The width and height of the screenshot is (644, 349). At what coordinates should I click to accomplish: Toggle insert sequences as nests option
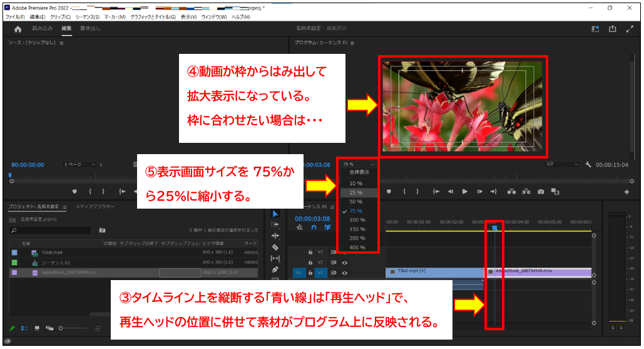[x=299, y=227]
